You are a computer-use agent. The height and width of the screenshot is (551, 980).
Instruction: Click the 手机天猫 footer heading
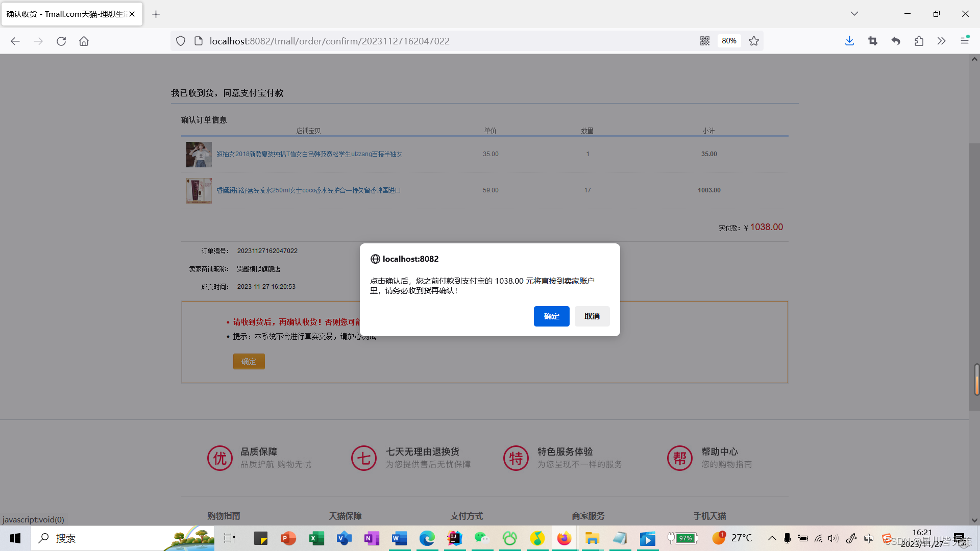(709, 516)
